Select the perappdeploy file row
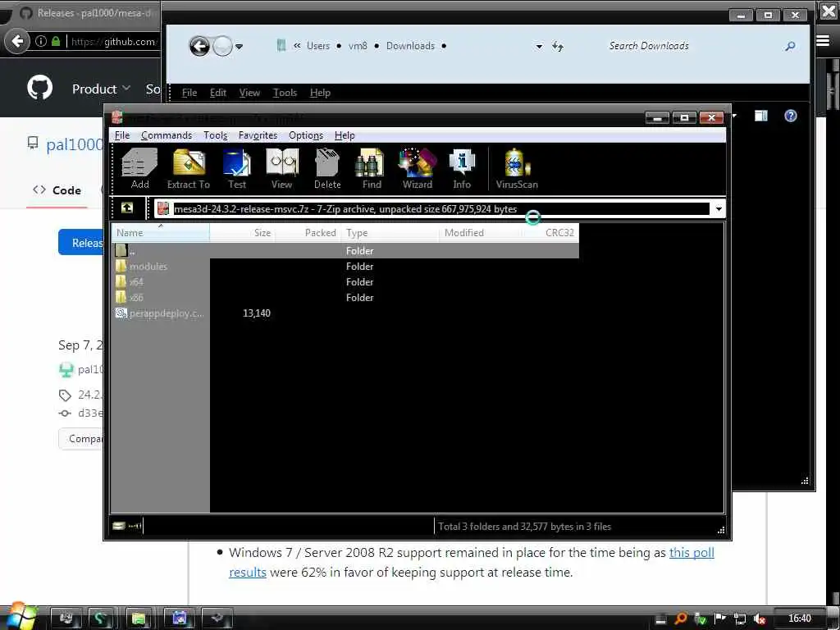The height and width of the screenshot is (630, 840). pos(345,313)
